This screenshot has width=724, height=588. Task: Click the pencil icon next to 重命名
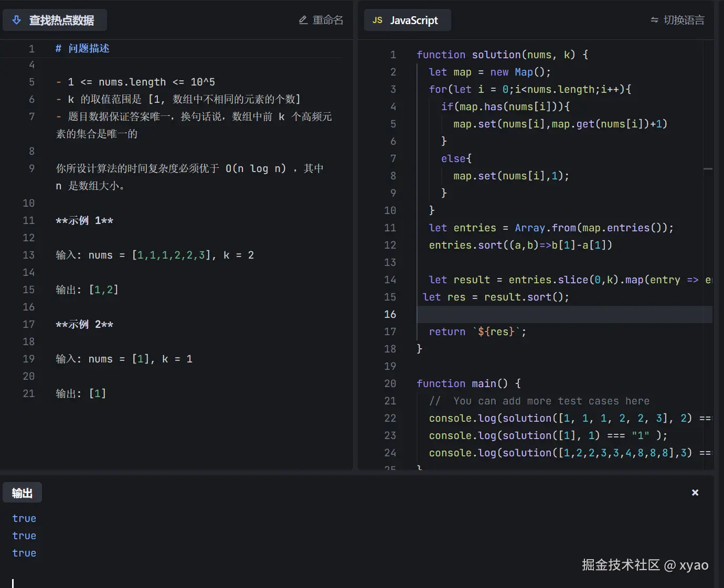(303, 19)
